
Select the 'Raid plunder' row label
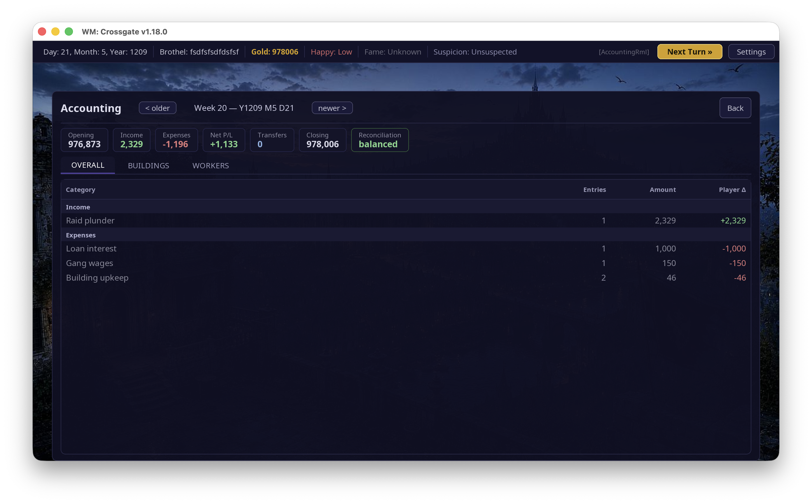click(x=90, y=220)
